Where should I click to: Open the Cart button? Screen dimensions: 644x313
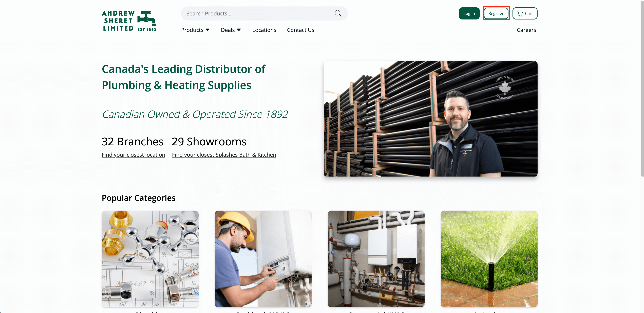tap(525, 13)
